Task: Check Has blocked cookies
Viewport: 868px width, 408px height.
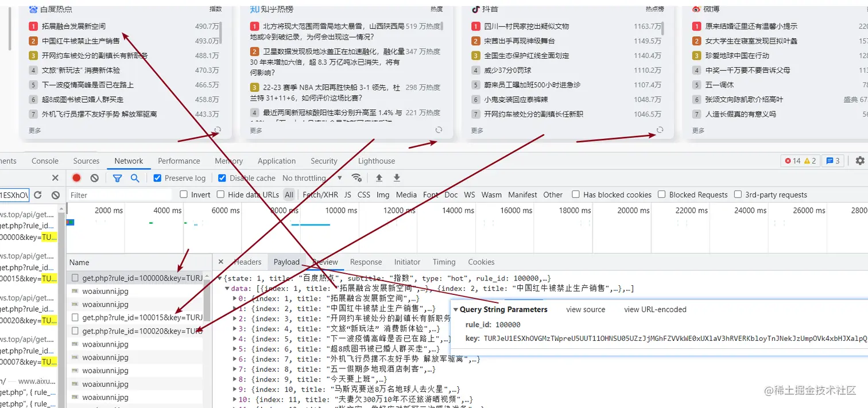Action: point(576,195)
